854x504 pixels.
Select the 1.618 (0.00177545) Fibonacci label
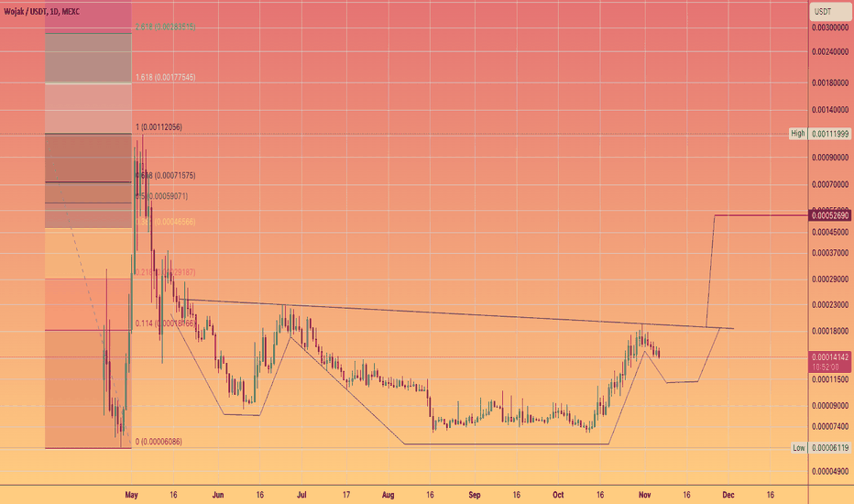tap(166, 77)
